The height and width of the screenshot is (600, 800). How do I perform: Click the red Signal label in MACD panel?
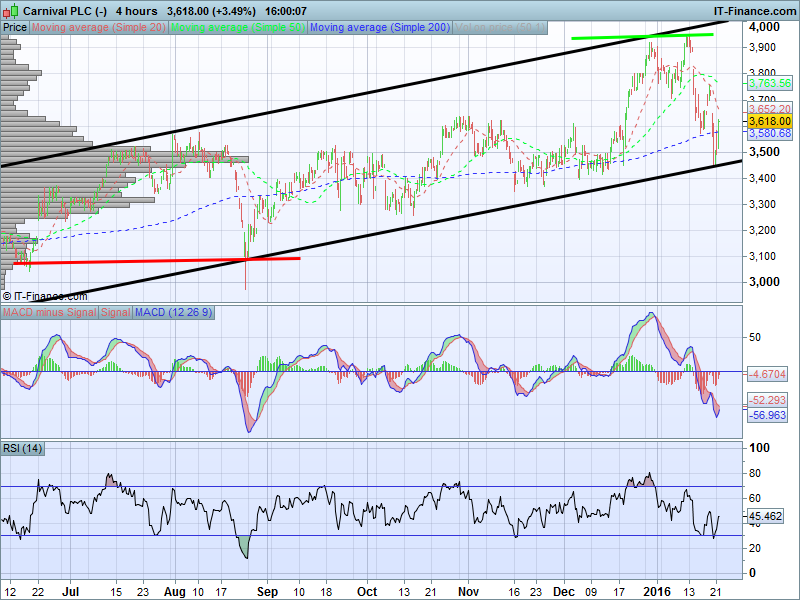tap(114, 313)
